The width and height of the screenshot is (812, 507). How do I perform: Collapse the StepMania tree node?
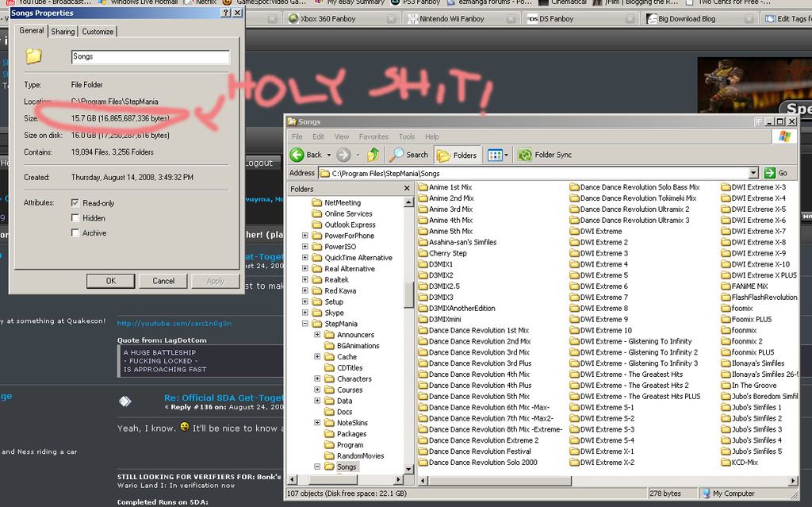click(x=305, y=324)
